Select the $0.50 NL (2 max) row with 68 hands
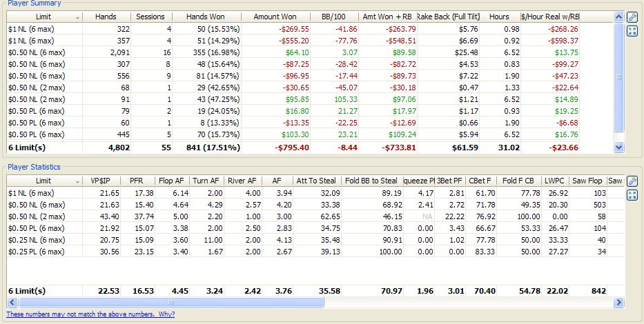Image resolution: width=644 pixels, height=324 pixels. click(x=293, y=88)
